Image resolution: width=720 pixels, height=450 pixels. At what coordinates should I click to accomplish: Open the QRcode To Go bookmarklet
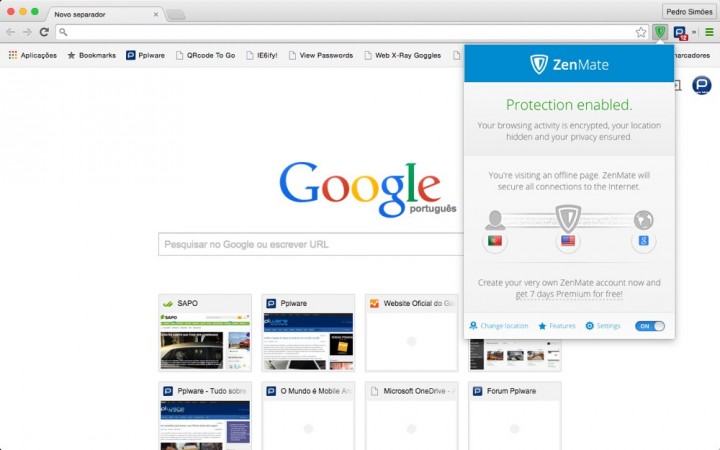206,55
